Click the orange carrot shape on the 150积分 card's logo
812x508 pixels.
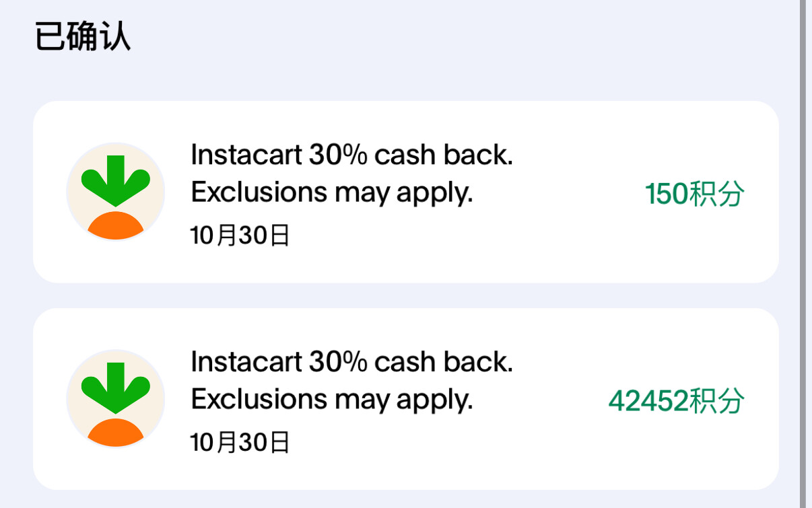[x=116, y=226]
